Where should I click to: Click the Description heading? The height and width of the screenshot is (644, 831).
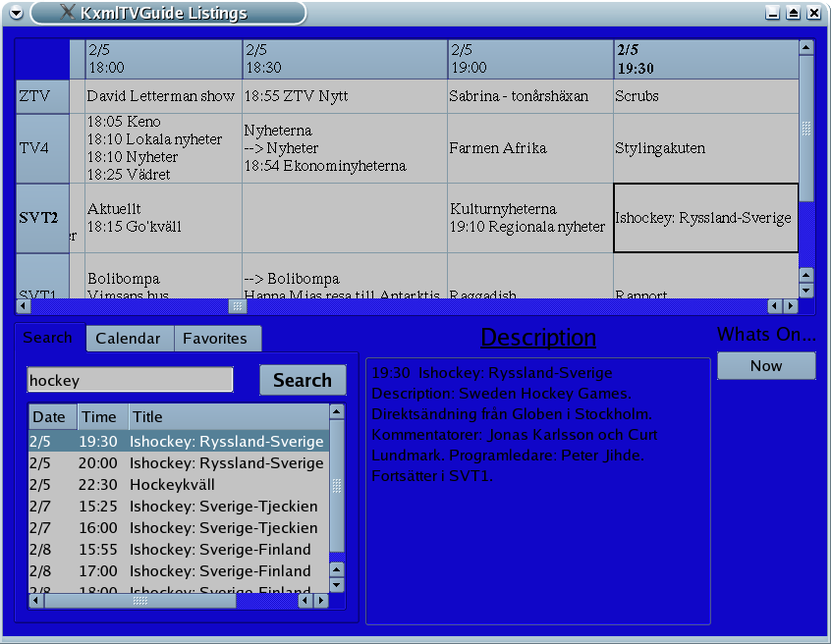[x=538, y=338]
